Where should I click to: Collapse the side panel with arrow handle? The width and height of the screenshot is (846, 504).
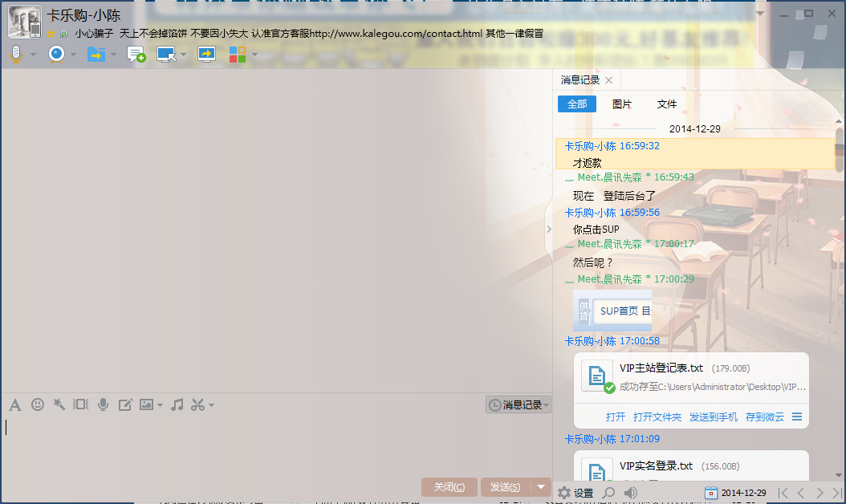click(x=549, y=229)
